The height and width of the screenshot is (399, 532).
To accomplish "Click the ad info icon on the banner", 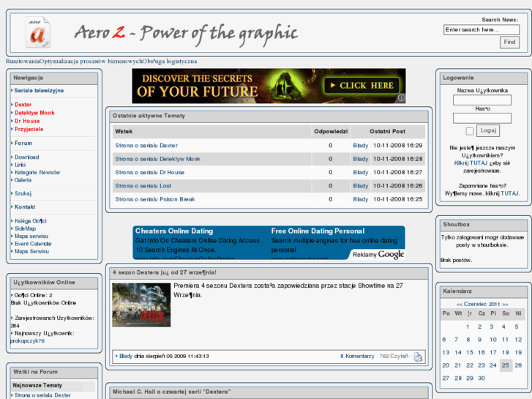I will 401,98.
